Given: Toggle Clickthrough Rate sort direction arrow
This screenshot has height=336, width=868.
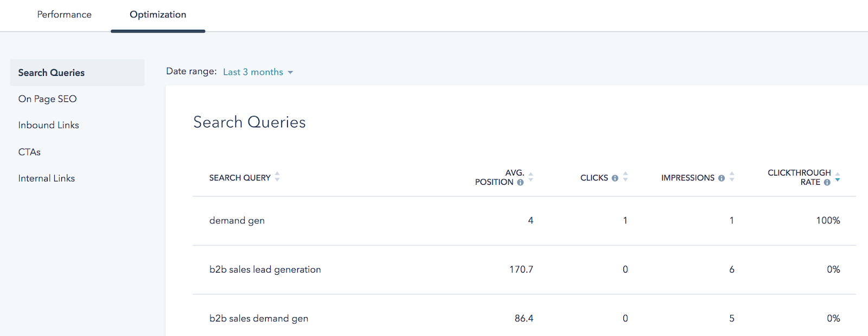Looking at the screenshot, I should pyautogui.click(x=838, y=177).
